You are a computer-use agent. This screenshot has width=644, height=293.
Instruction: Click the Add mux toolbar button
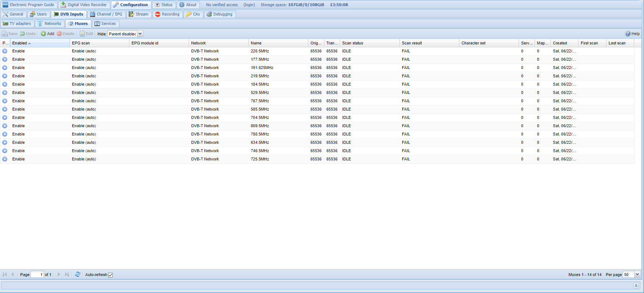[47, 34]
